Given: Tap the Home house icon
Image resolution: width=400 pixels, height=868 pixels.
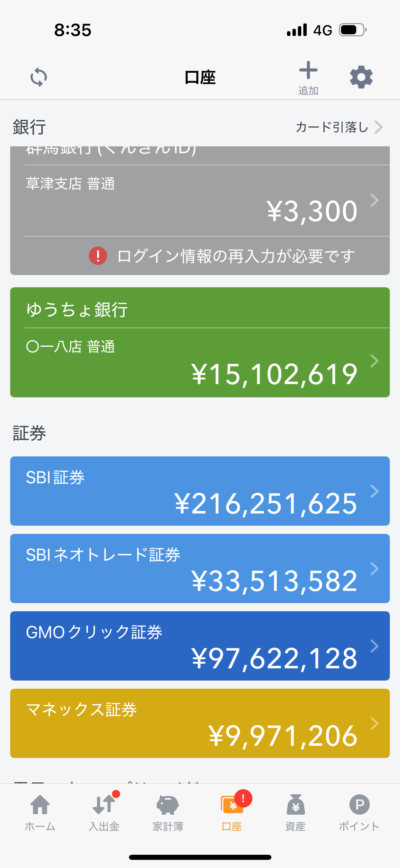Looking at the screenshot, I should tap(40, 805).
